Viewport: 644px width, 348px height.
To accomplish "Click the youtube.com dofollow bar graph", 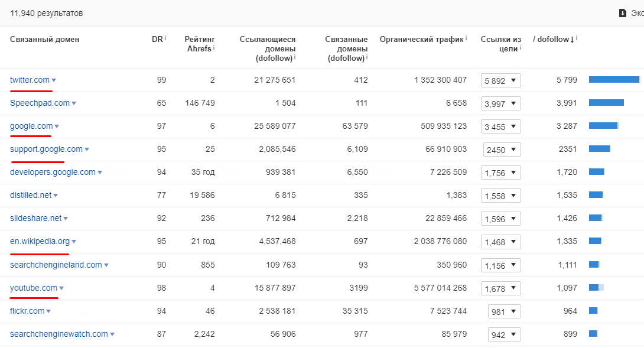I will coord(596,288).
